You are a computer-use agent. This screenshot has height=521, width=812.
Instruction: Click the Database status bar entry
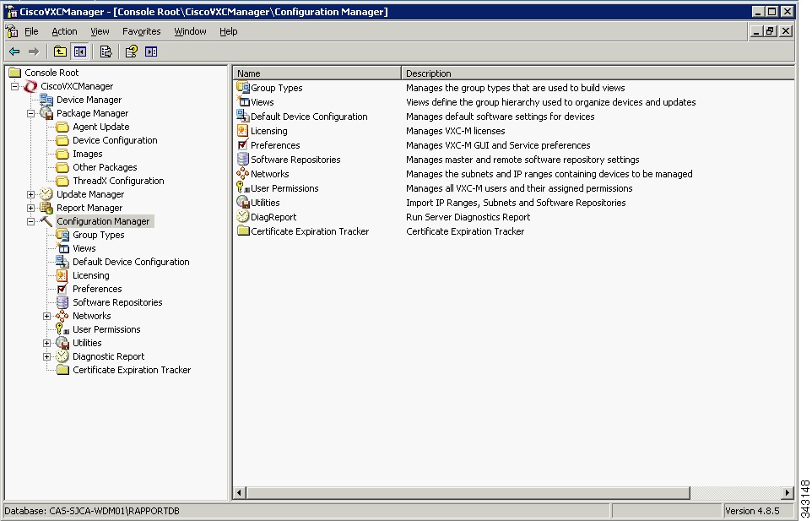pos(92,511)
